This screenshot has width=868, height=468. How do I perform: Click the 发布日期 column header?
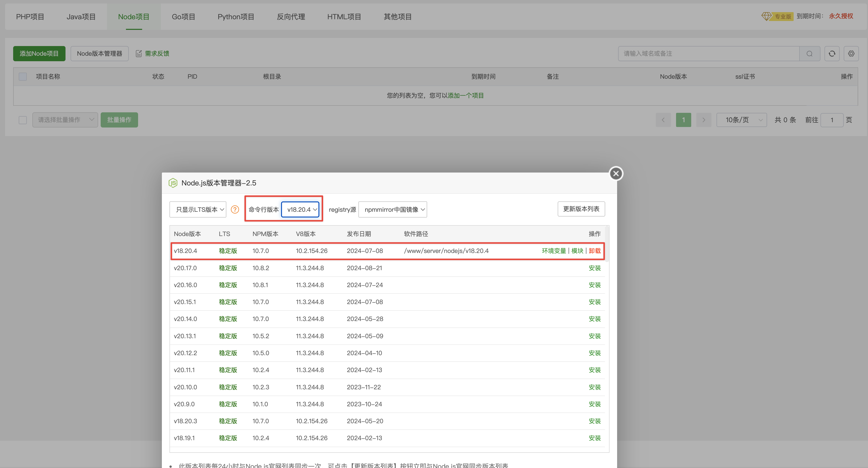[x=359, y=234]
